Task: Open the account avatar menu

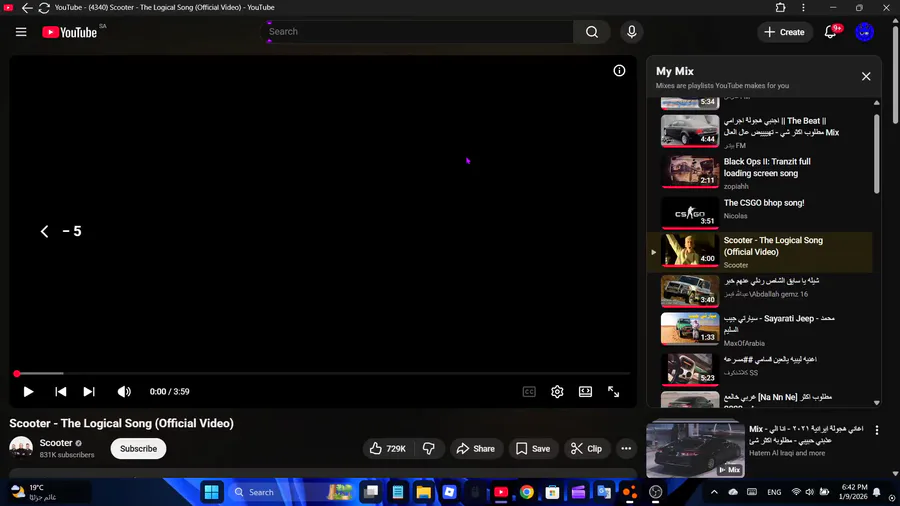Action: (864, 32)
